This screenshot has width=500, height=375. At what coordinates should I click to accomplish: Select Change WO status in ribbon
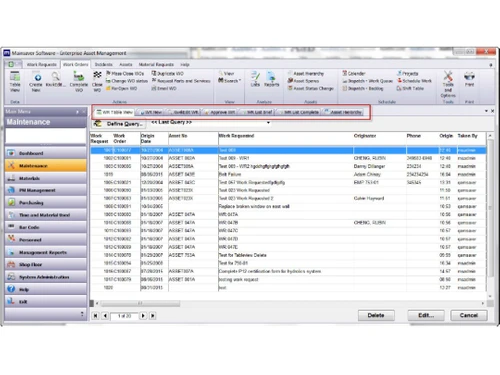pyautogui.click(x=127, y=81)
